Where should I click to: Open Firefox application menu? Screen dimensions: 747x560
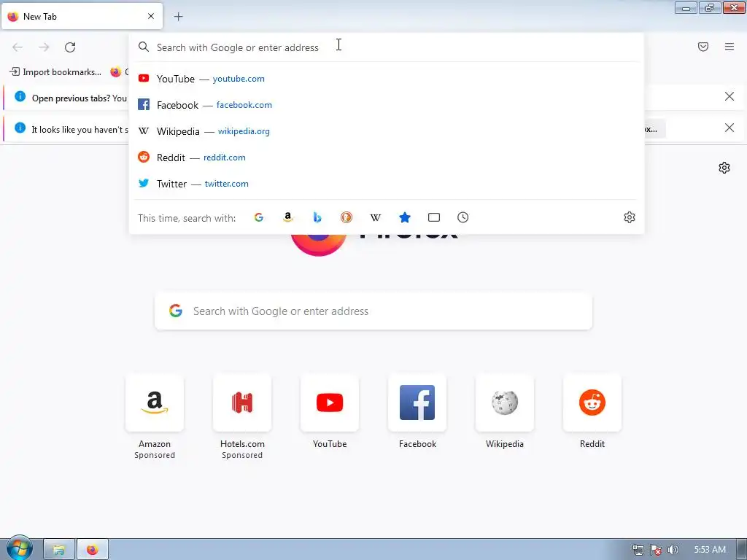pyautogui.click(x=729, y=47)
